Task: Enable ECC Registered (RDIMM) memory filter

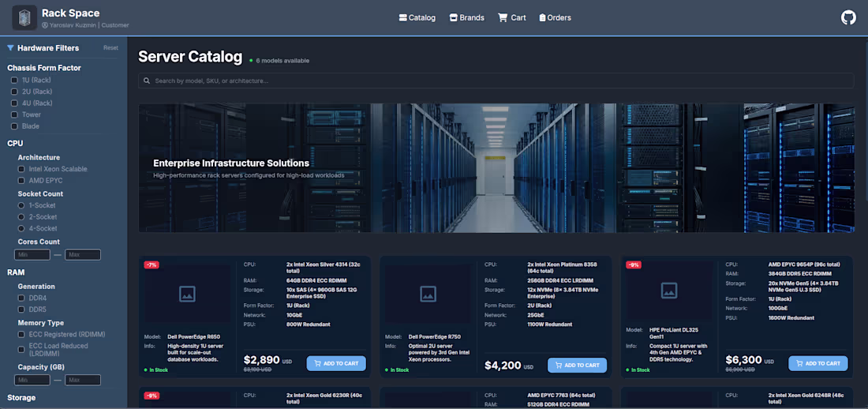Action: click(x=21, y=335)
